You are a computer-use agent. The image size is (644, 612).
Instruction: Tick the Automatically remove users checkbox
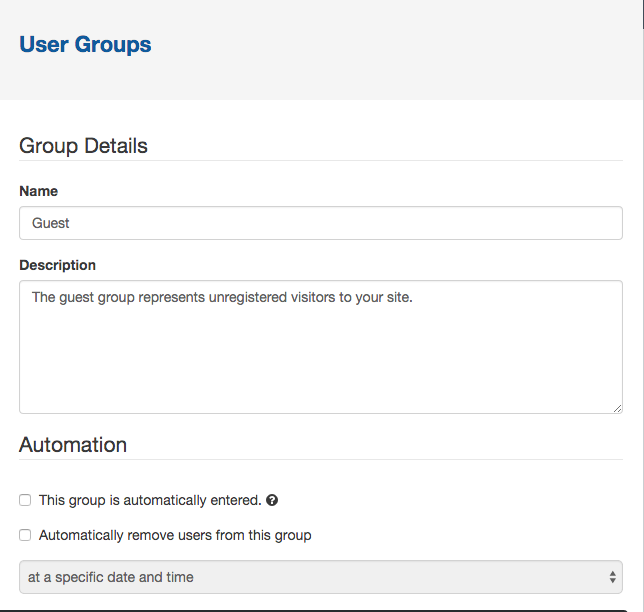click(x=25, y=535)
